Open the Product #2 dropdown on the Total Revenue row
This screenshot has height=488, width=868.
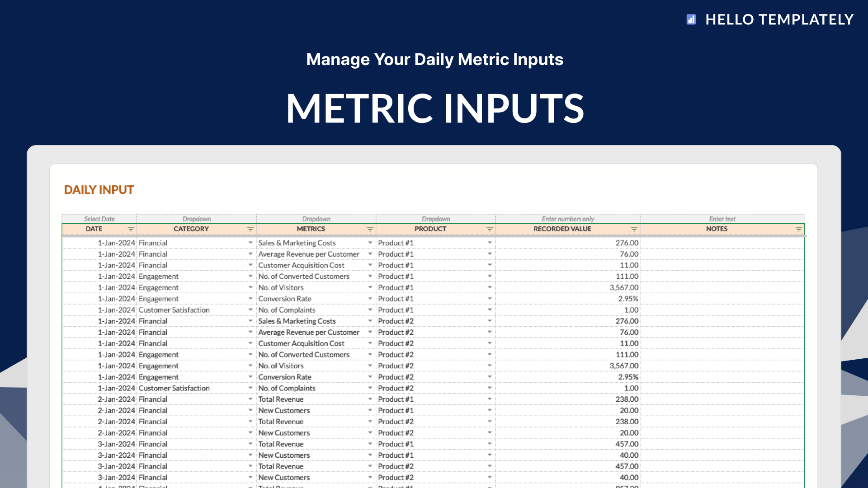coord(490,422)
